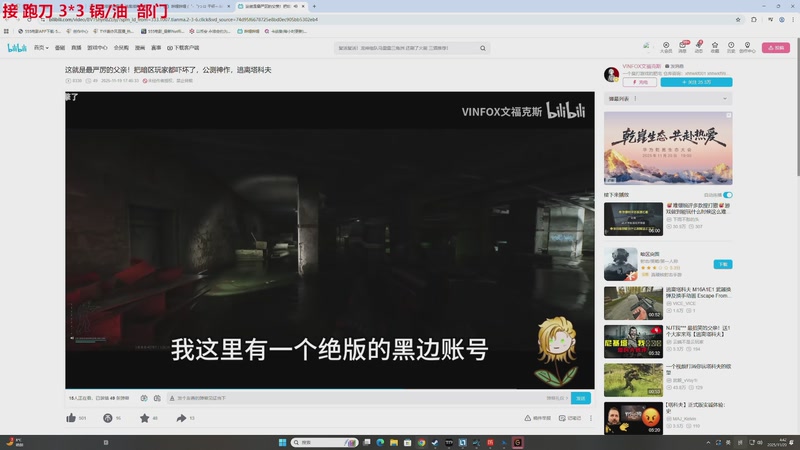Click the blue 下载 game button

pos(723,264)
